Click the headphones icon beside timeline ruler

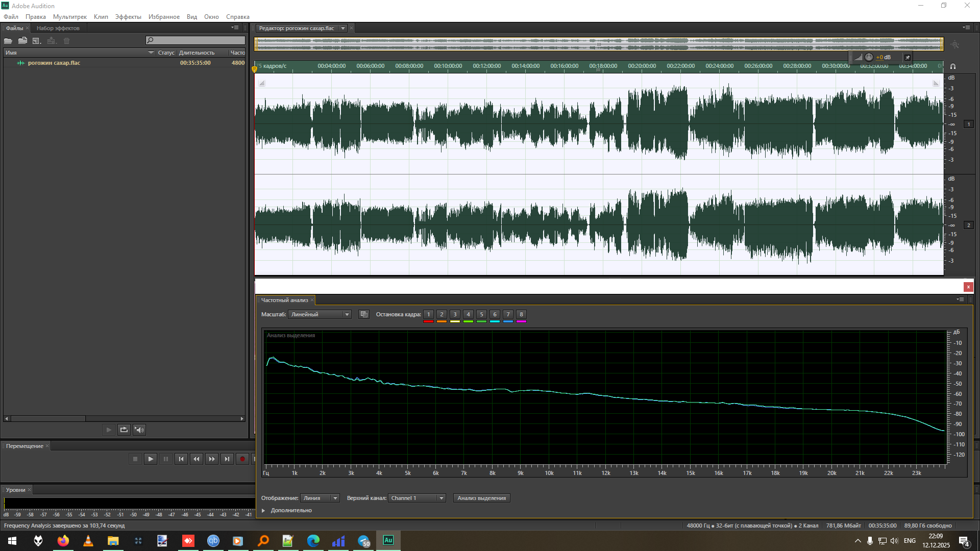(x=952, y=66)
